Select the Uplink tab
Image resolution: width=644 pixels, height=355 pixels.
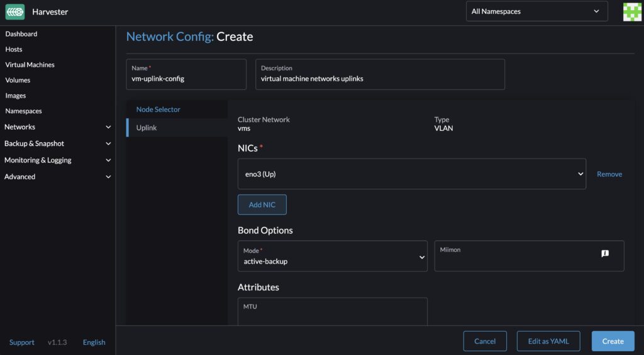coord(147,128)
